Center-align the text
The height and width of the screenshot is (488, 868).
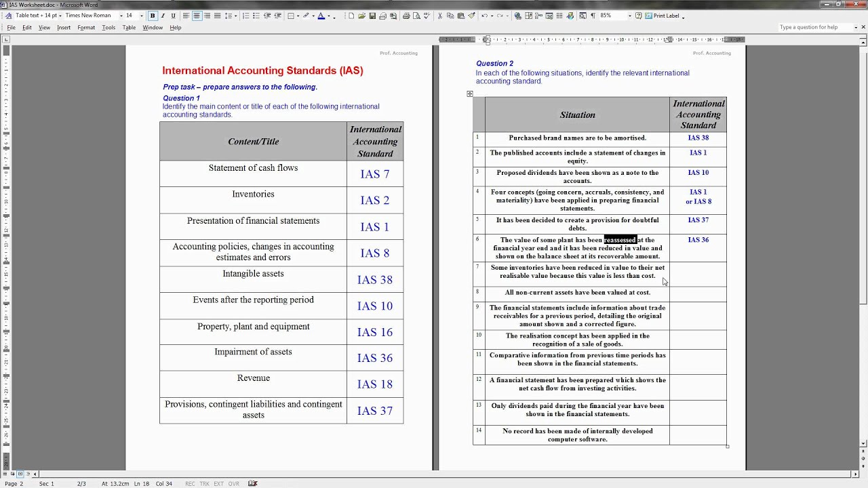pyautogui.click(x=197, y=16)
